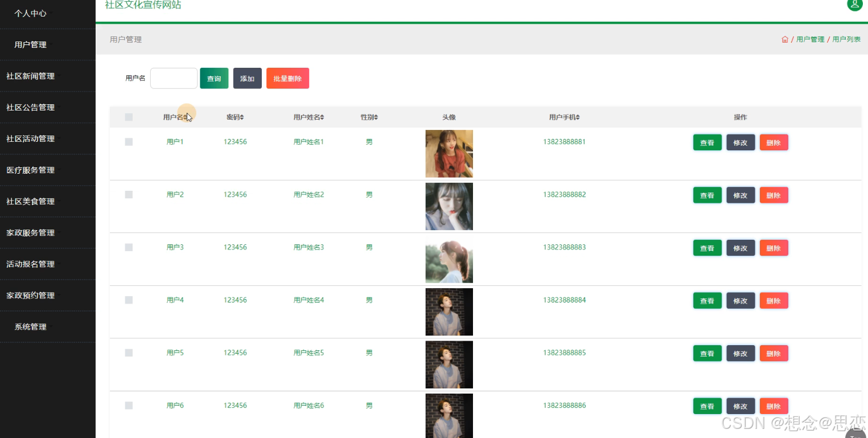Open the user profile avatar icon

854,4
